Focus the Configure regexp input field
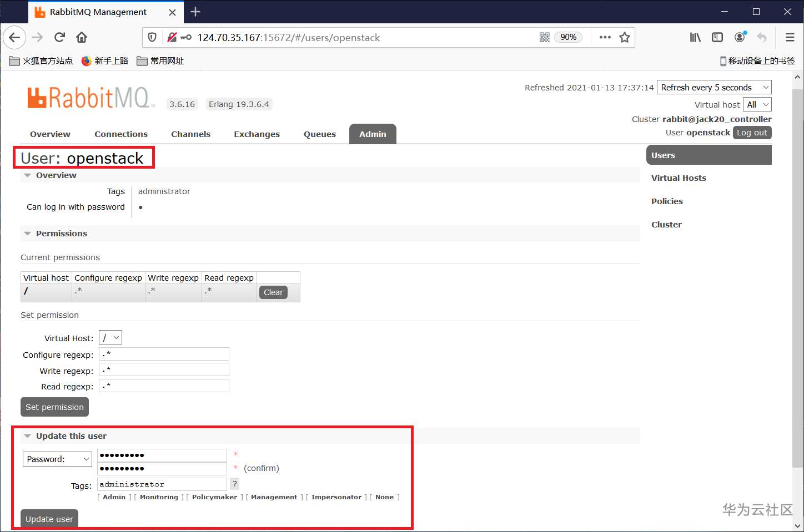Screen dimensions: 804x532 tap(164, 354)
